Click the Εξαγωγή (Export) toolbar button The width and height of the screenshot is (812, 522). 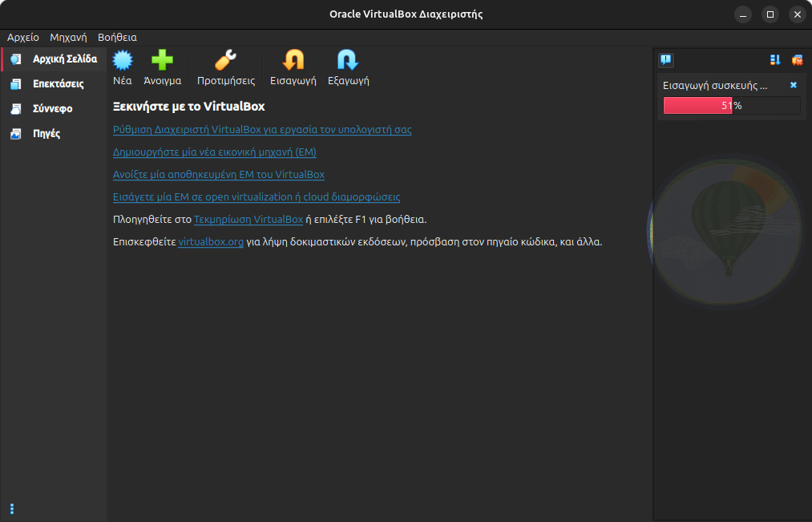[x=348, y=68]
